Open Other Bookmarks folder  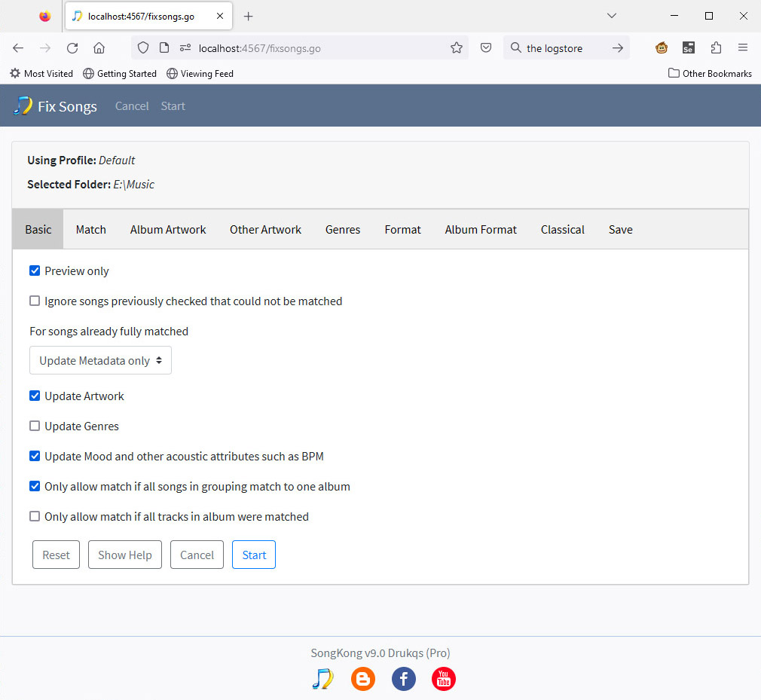[x=710, y=73]
